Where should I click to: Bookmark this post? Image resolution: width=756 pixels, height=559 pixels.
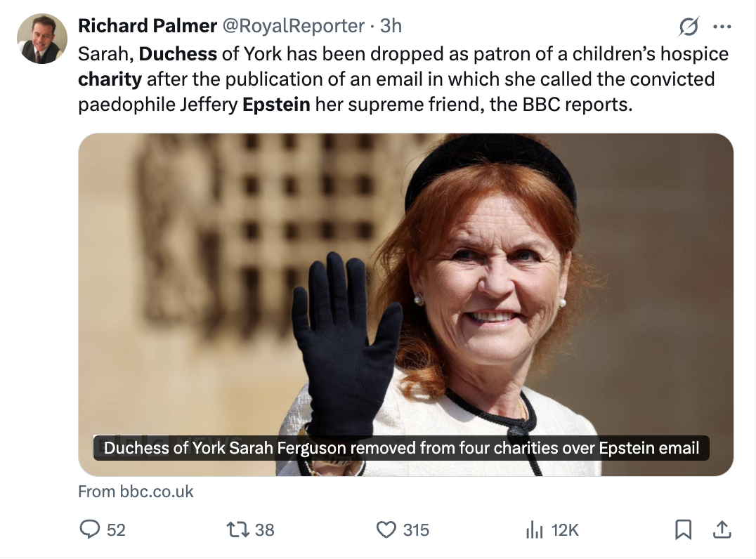click(x=683, y=530)
